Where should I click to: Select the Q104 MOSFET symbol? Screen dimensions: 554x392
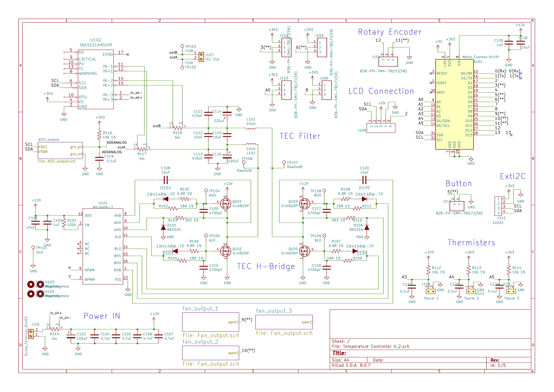pyautogui.click(x=304, y=251)
